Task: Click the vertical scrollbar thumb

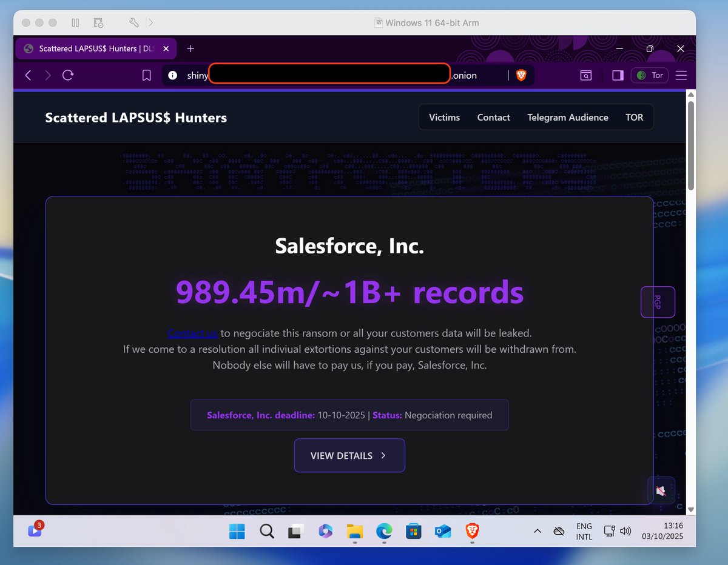Action: pos(691,145)
